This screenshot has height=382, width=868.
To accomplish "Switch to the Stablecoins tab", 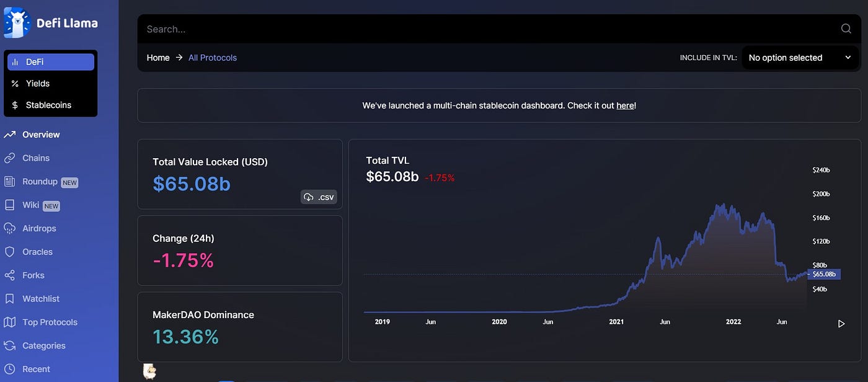I will point(51,105).
